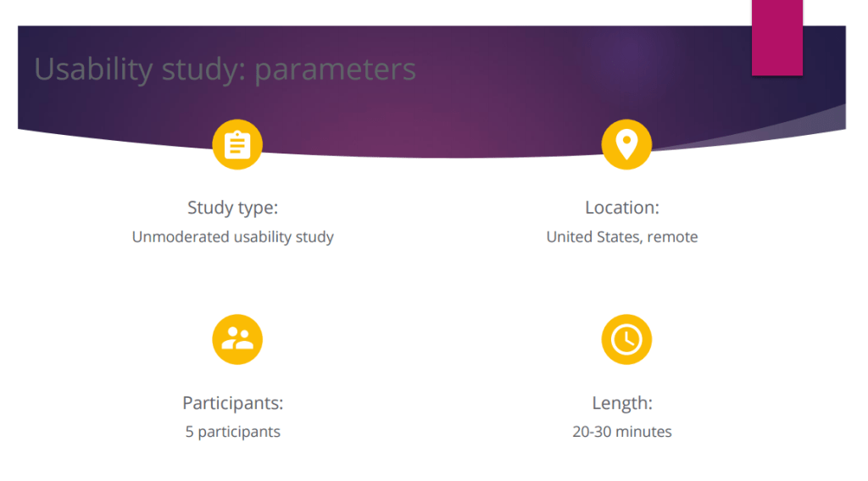
Task: Click the magenta bookmark rectangle
Action: (x=776, y=37)
